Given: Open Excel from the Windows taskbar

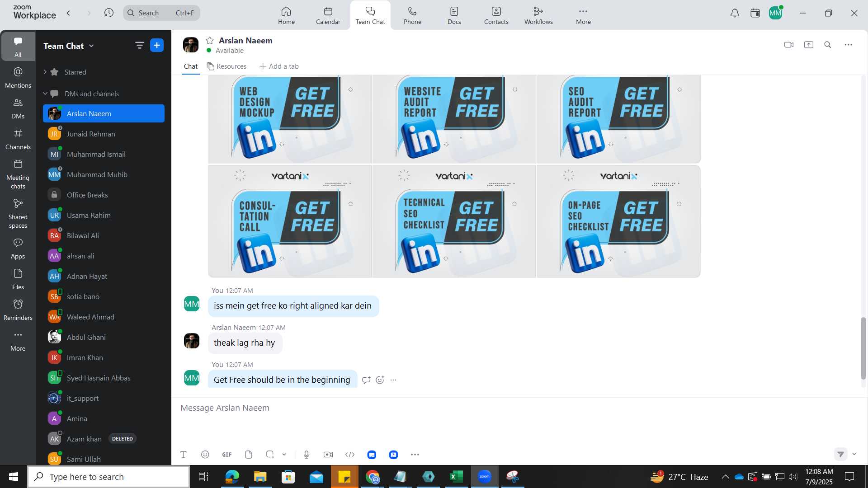Looking at the screenshot, I should [x=456, y=477].
